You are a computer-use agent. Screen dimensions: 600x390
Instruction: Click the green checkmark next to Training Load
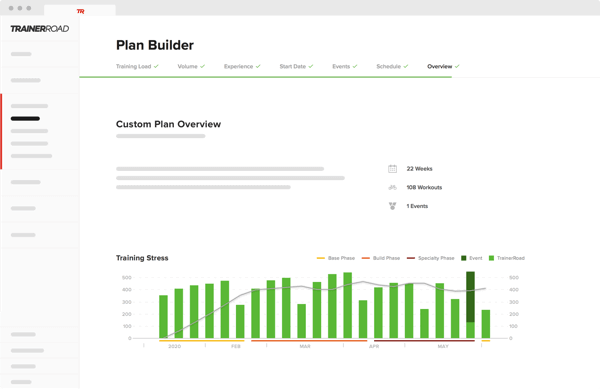point(156,67)
